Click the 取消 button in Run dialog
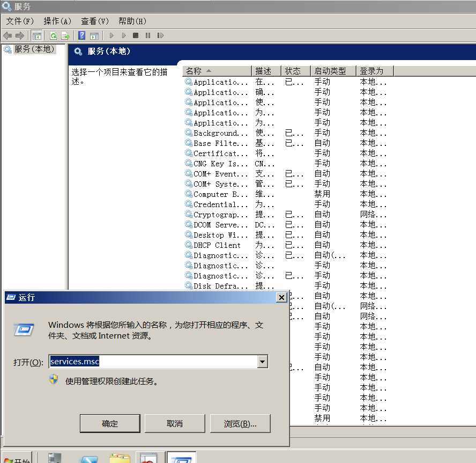 tap(175, 423)
